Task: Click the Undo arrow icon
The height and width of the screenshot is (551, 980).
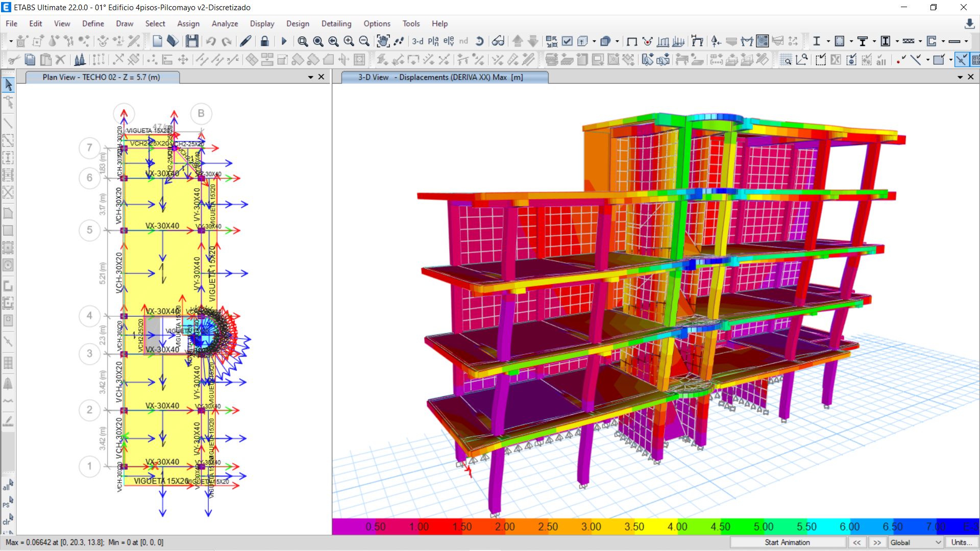Action: click(210, 41)
